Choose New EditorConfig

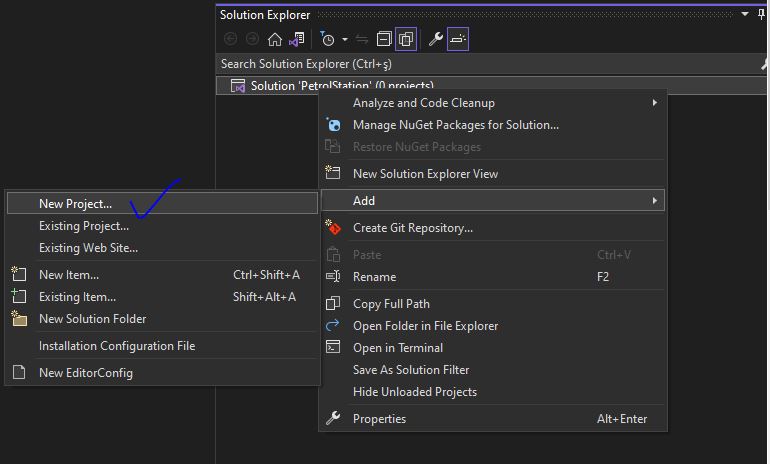pyautogui.click(x=163, y=373)
